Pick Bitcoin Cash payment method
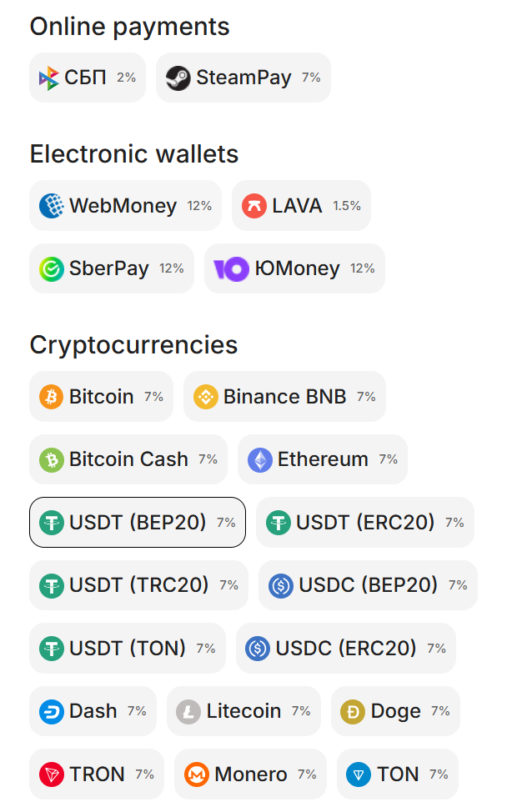522x812 pixels. pyautogui.click(x=128, y=459)
